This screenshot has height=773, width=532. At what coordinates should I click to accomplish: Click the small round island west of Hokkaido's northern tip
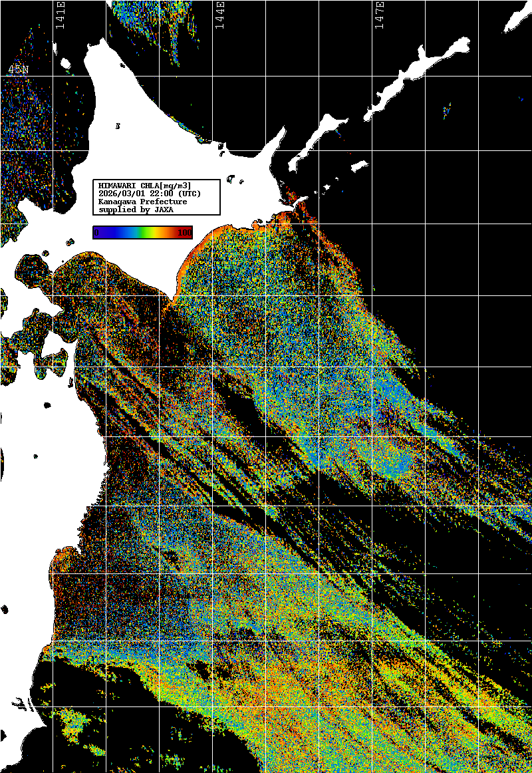pyautogui.click(x=65, y=64)
